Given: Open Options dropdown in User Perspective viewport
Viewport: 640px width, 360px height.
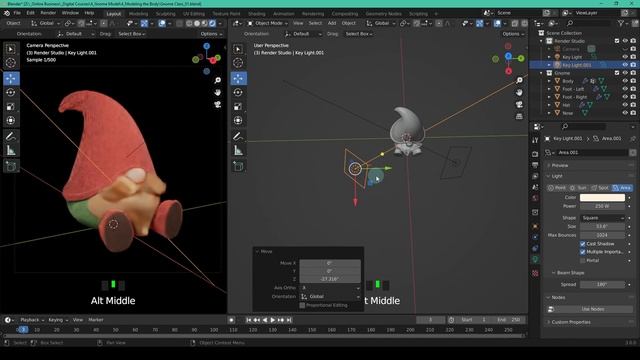Looking at the screenshot, I should [x=513, y=34].
